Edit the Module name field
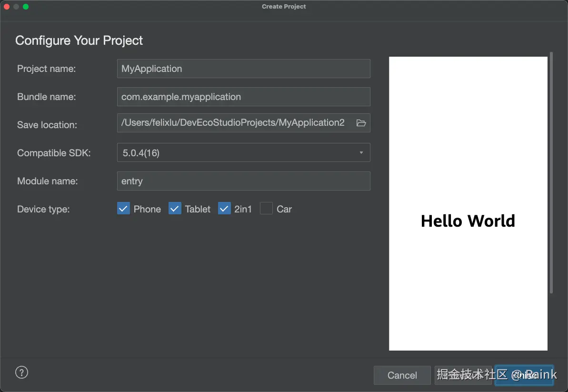568x392 pixels. (x=243, y=181)
